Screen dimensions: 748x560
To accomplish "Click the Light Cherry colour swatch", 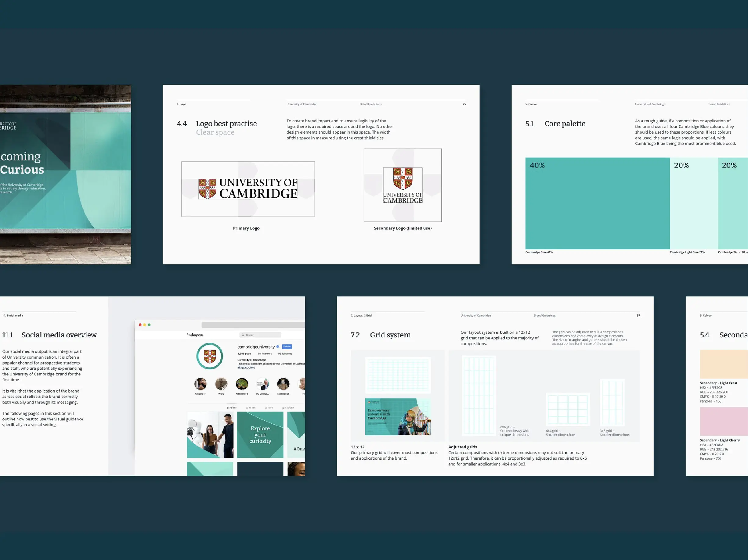I will pos(724,421).
